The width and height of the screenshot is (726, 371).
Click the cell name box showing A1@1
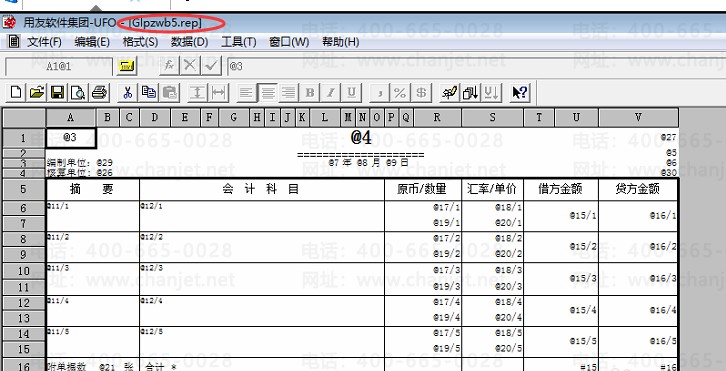[x=58, y=67]
